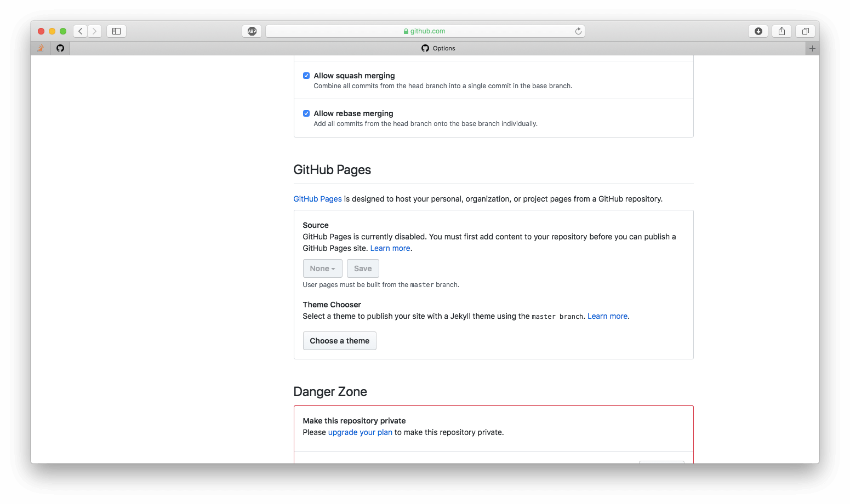This screenshot has width=850, height=504.
Task: Open the Share sheet icon
Action: 781,31
